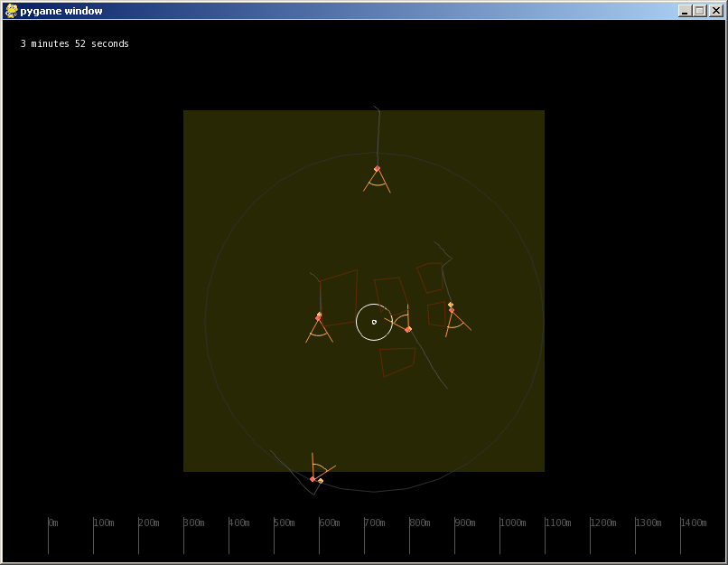Click the "200m" scale label
The height and width of the screenshot is (565, 728).
149,523
